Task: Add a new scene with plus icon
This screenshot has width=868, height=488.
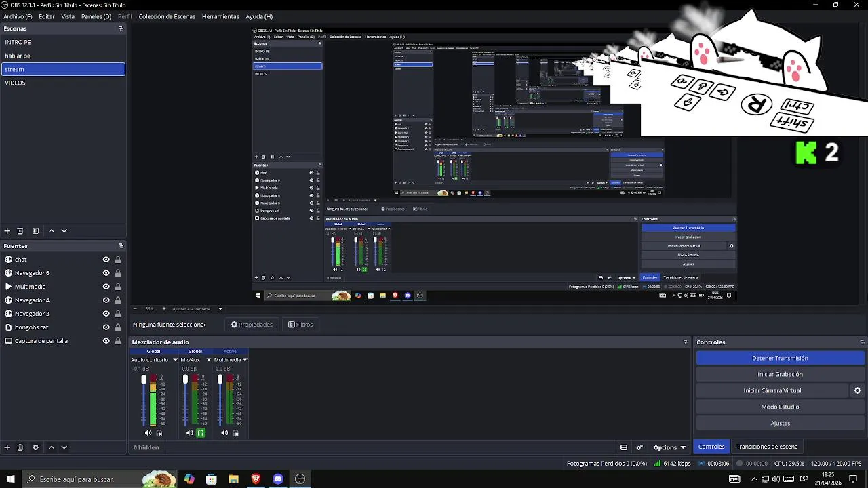Action: pyautogui.click(x=7, y=231)
